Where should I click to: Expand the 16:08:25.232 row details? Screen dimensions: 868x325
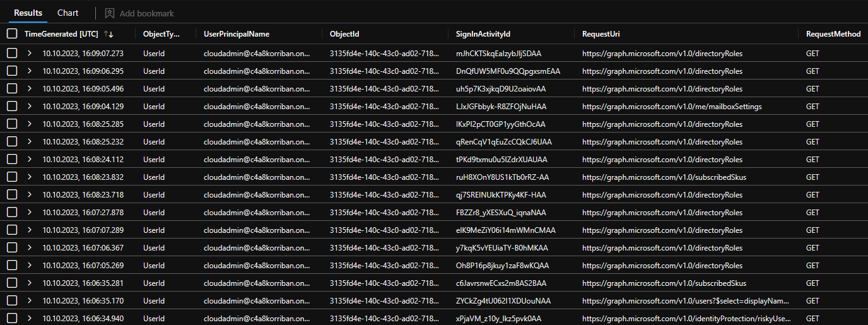(x=29, y=142)
